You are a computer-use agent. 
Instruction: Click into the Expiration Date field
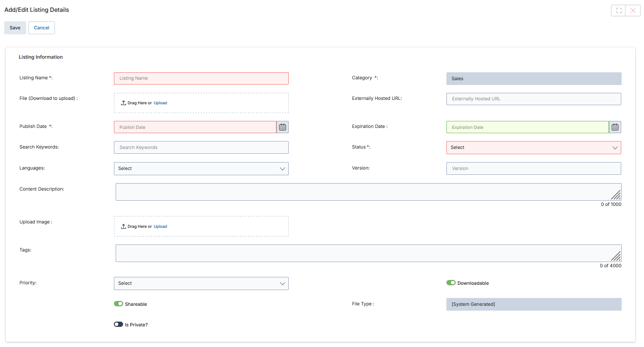(527, 127)
